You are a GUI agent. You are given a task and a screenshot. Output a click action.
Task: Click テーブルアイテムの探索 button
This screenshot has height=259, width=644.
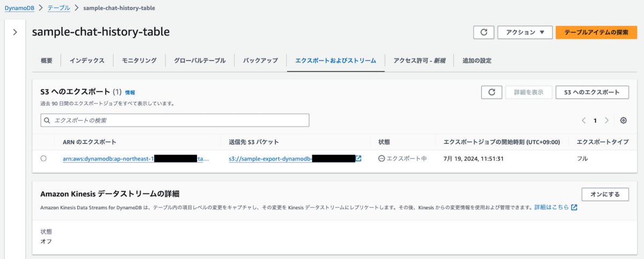coord(596,32)
